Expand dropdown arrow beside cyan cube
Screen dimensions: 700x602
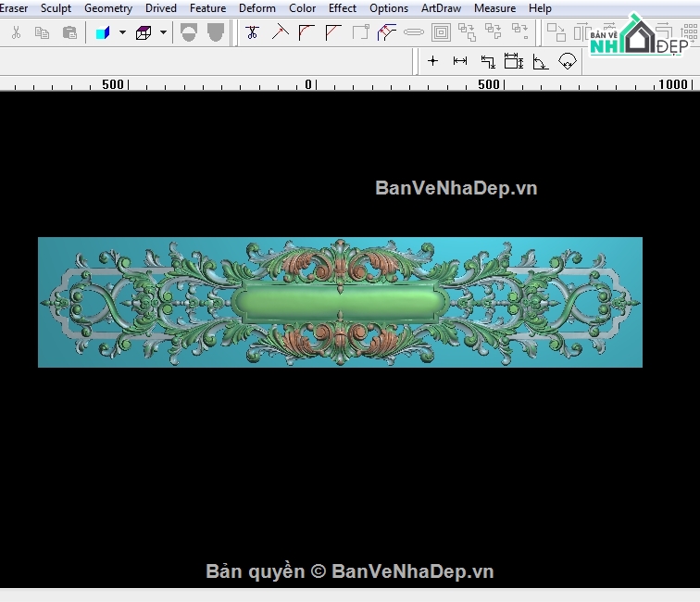[122, 32]
